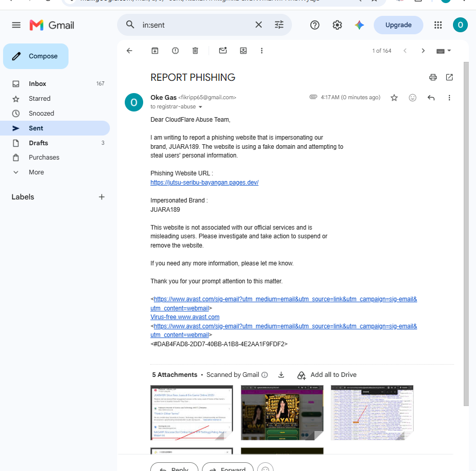Expand recipient details next to registrar-abuse

pyautogui.click(x=200, y=107)
